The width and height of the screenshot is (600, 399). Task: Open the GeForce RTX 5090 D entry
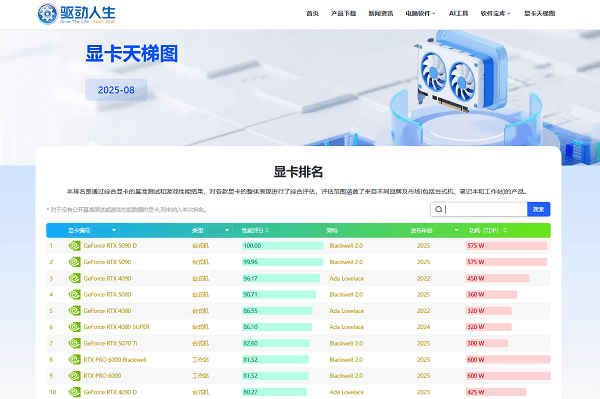[x=110, y=246]
